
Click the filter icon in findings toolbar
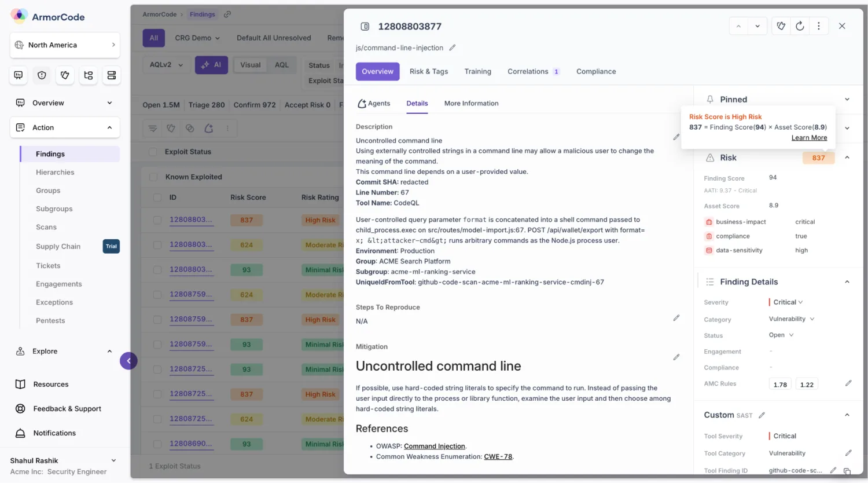tap(153, 129)
